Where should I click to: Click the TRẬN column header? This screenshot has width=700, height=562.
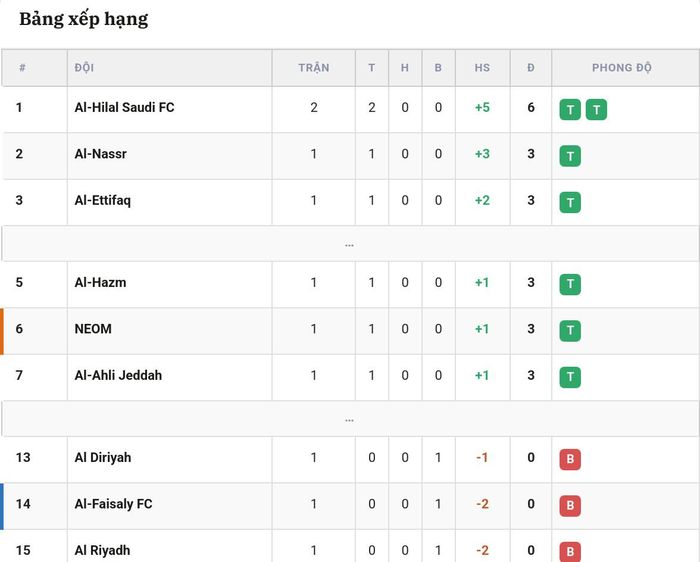point(314,68)
